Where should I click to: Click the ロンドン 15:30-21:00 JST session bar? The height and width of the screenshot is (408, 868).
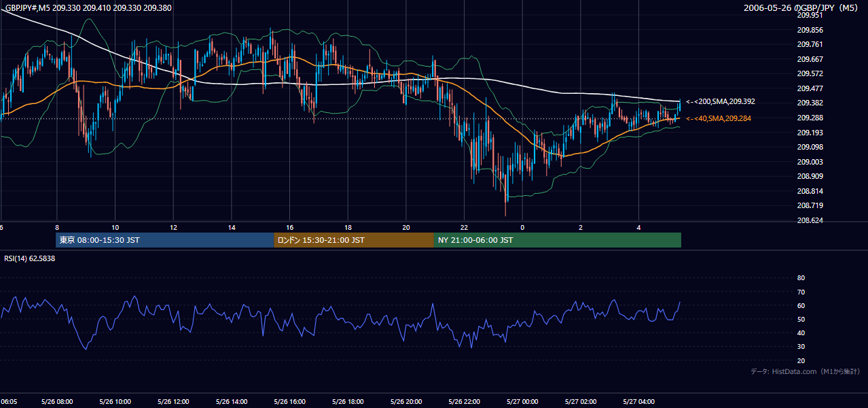(354, 240)
